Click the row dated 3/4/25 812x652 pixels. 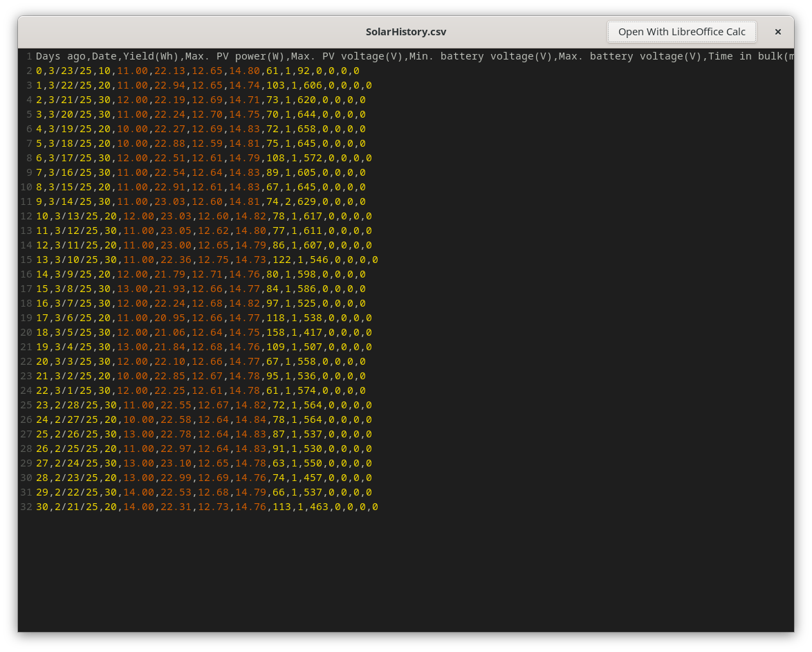point(204,346)
